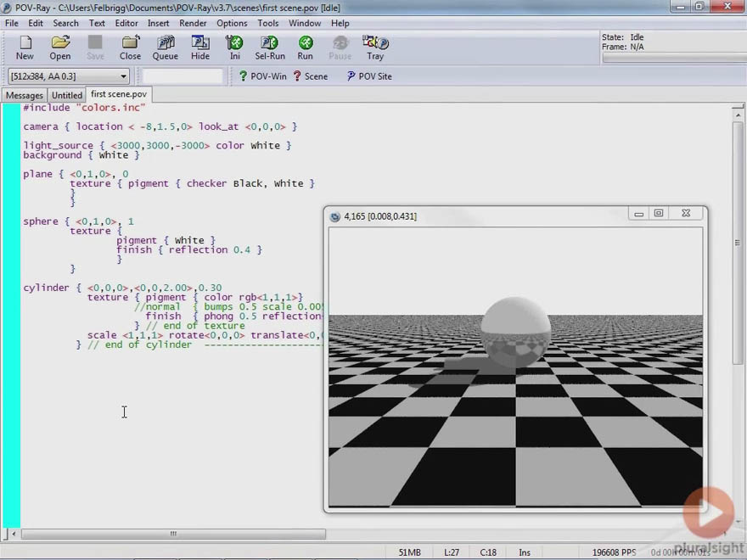Click the Save toolbar icon
This screenshot has width=747, height=560.
tap(95, 48)
